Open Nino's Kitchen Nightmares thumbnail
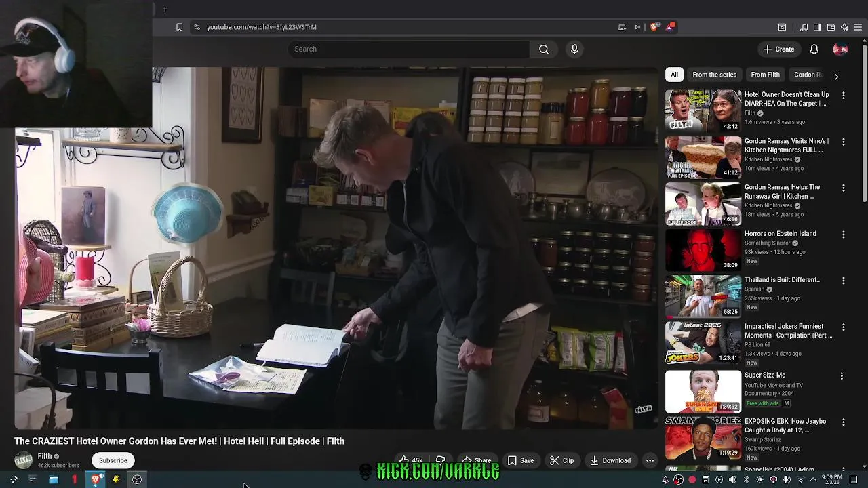 coord(703,157)
